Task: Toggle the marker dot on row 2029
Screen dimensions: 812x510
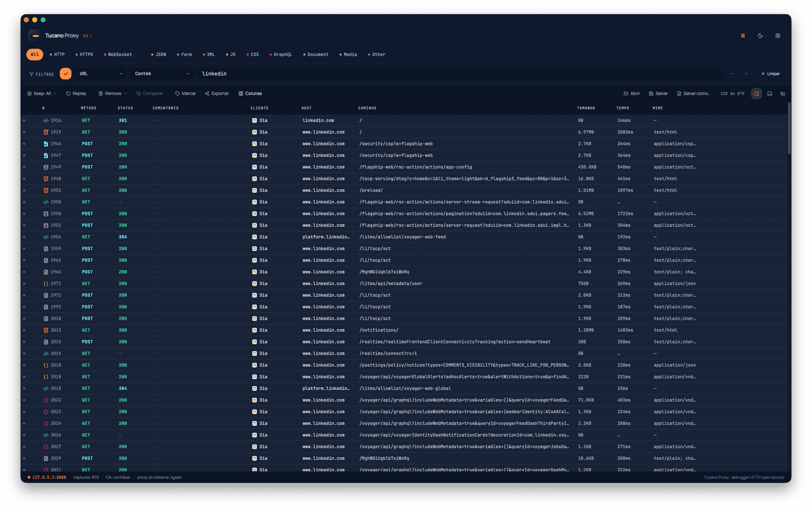Action: click(24, 458)
